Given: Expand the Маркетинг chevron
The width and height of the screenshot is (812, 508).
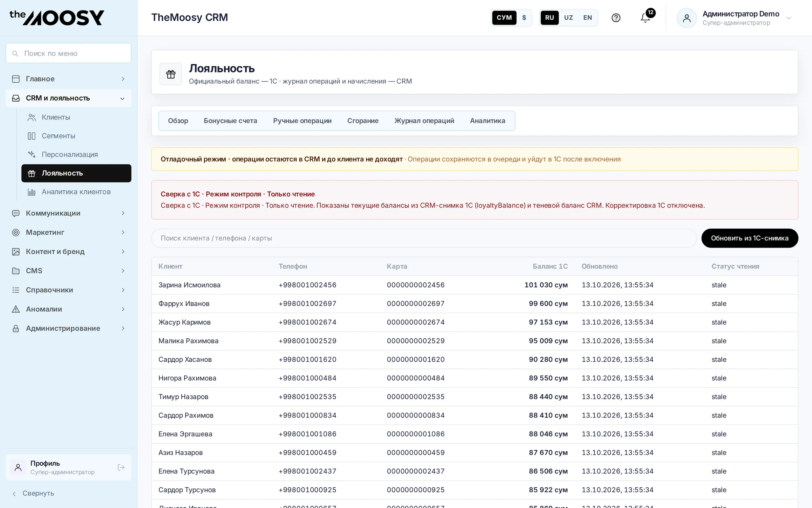Looking at the screenshot, I should (123, 232).
